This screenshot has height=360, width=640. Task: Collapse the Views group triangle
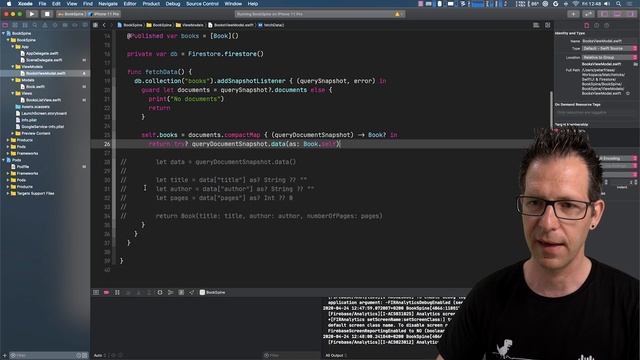pos(13,93)
